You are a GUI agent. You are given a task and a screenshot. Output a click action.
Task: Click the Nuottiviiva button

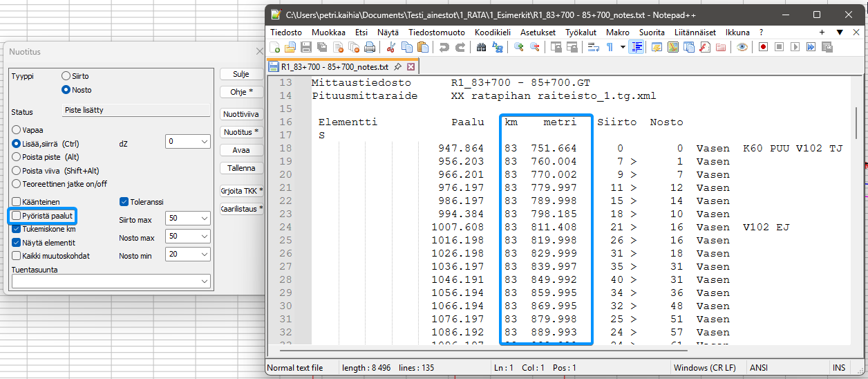(241, 115)
